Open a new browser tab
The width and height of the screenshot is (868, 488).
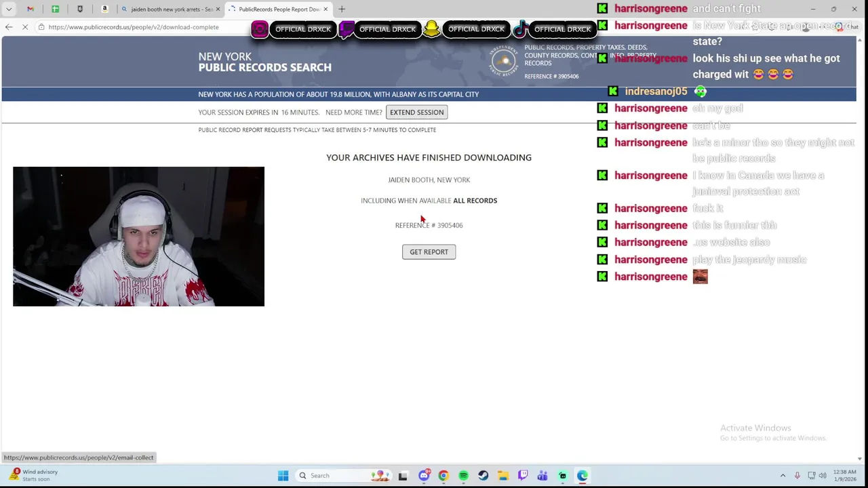[x=342, y=9]
